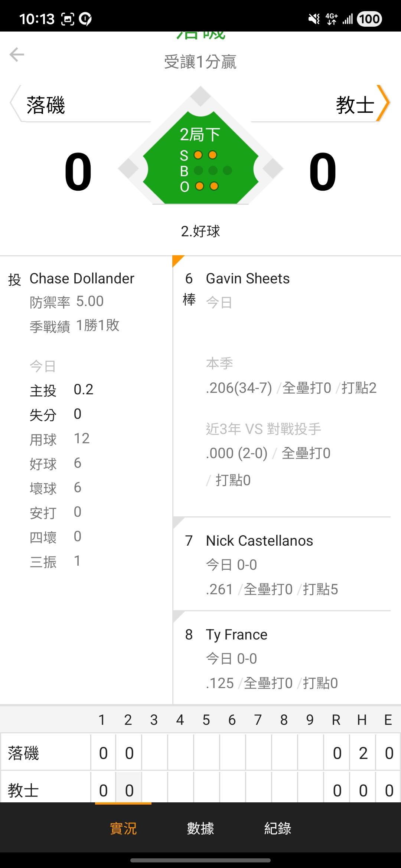401x868 pixels.
Task: Switch to the 實況 tab
Action: pyautogui.click(x=123, y=828)
